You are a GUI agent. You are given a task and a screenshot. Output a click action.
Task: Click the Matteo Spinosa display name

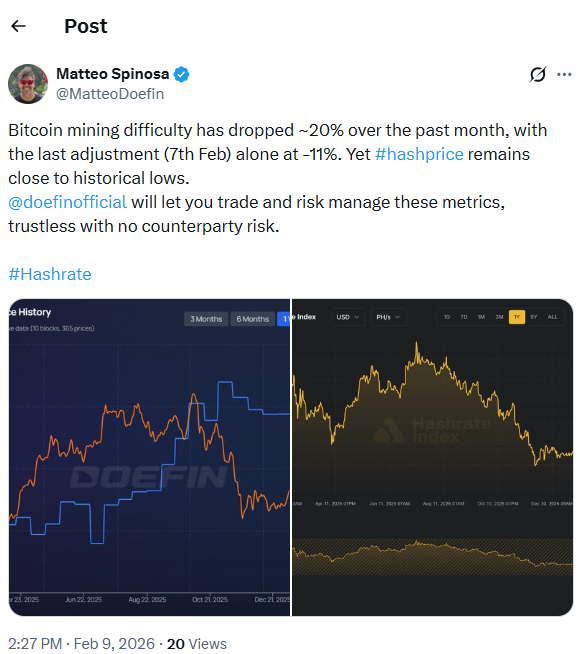113,74
